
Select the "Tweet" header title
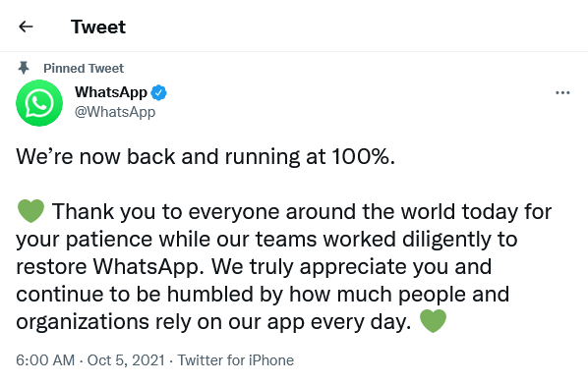tap(98, 27)
